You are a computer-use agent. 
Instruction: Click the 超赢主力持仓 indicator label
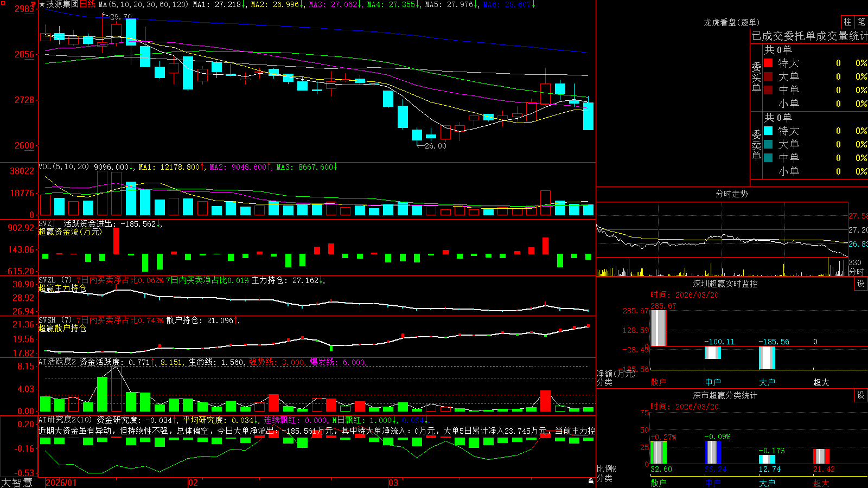click(62, 288)
